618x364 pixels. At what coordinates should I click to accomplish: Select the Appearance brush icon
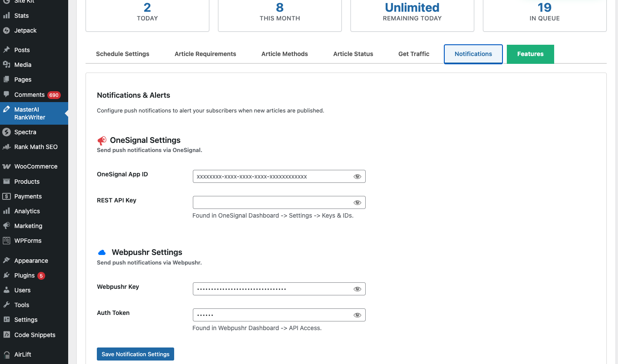pyautogui.click(x=7, y=261)
